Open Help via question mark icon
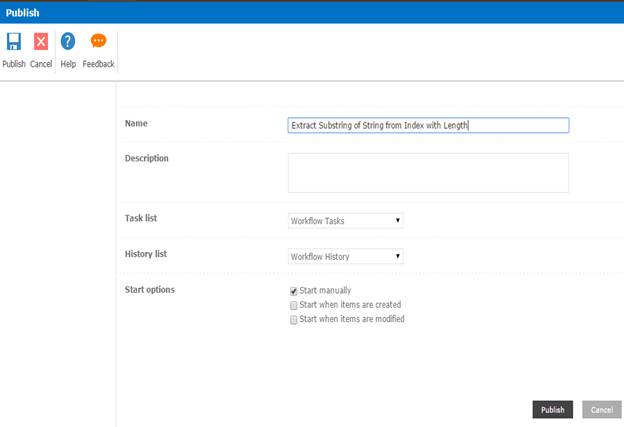The height and width of the screenshot is (427, 624). (68, 42)
